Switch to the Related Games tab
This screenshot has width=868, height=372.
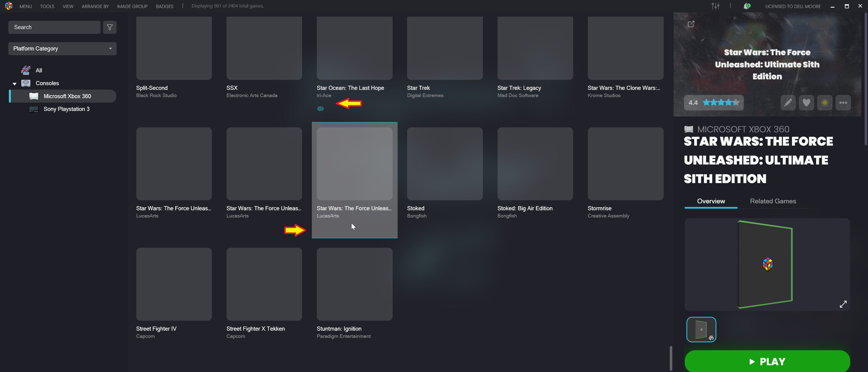point(773,201)
